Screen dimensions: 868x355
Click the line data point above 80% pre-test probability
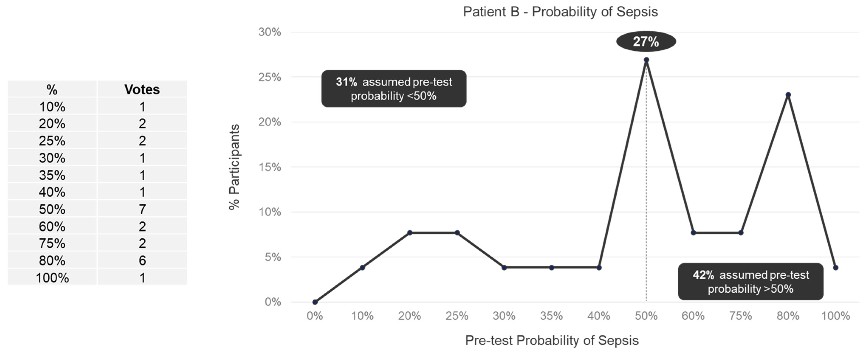click(788, 95)
